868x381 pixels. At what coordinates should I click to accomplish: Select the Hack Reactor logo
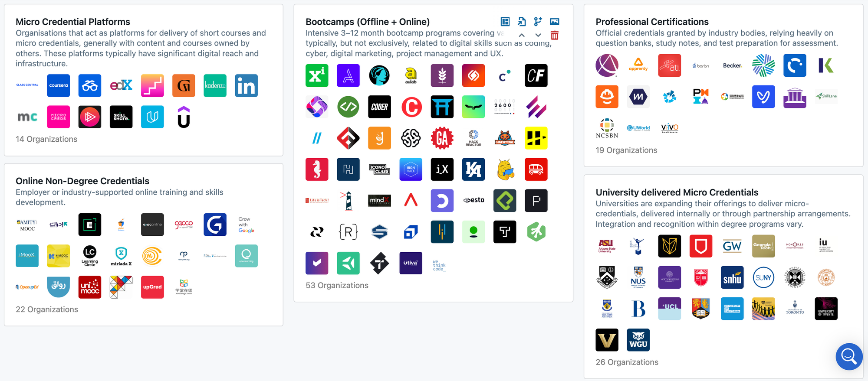tap(473, 138)
